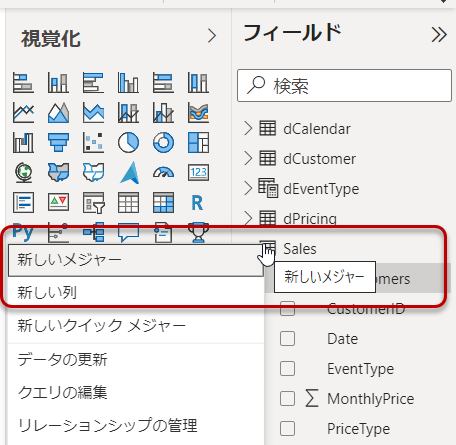Select the table visual
This screenshot has height=445, width=456.
tap(128, 202)
